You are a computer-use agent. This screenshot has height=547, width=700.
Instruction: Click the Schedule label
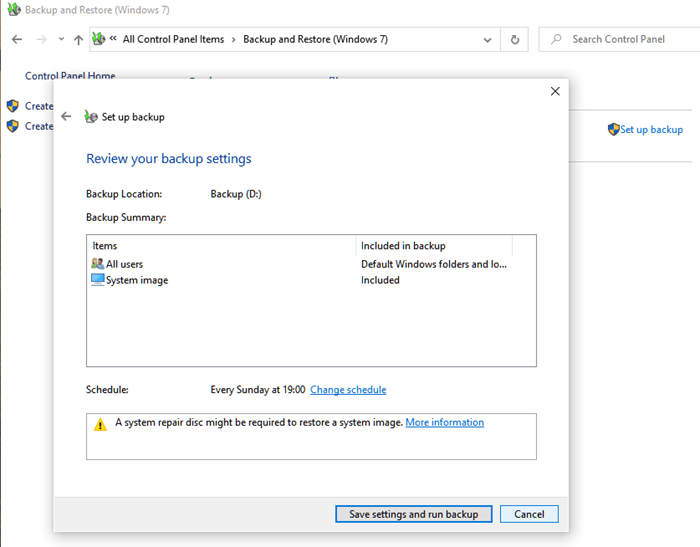[107, 389]
